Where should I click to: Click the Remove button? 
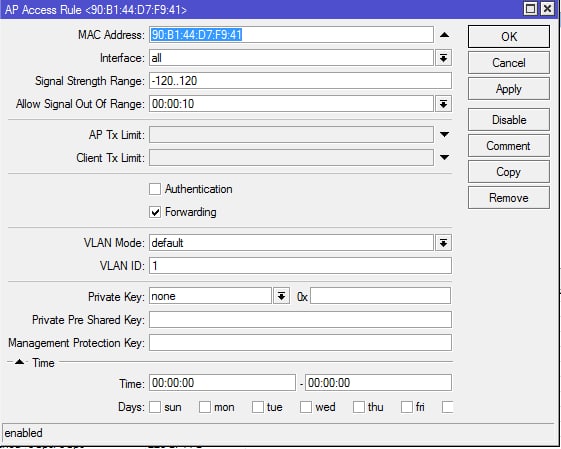tap(509, 197)
